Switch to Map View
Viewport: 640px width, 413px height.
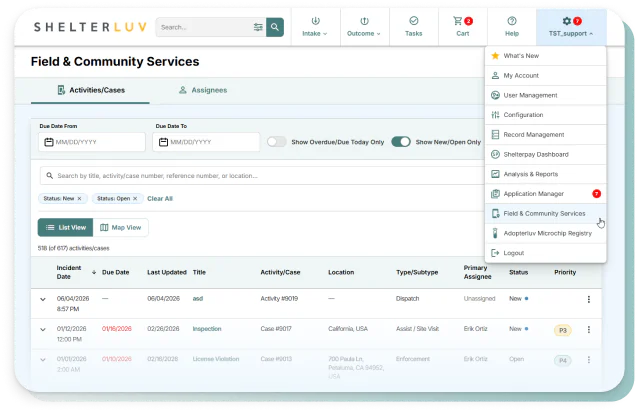tap(121, 227)
